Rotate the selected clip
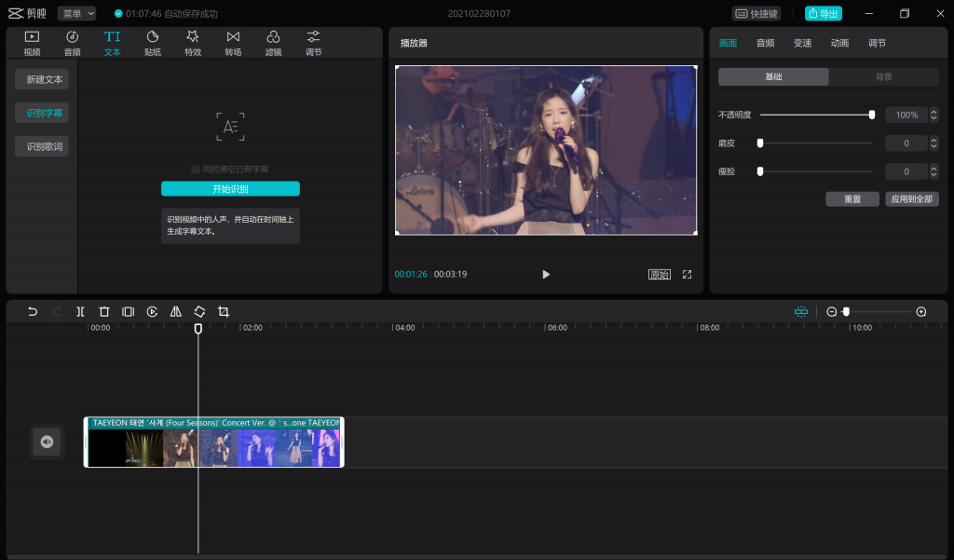 pos(199,311)
